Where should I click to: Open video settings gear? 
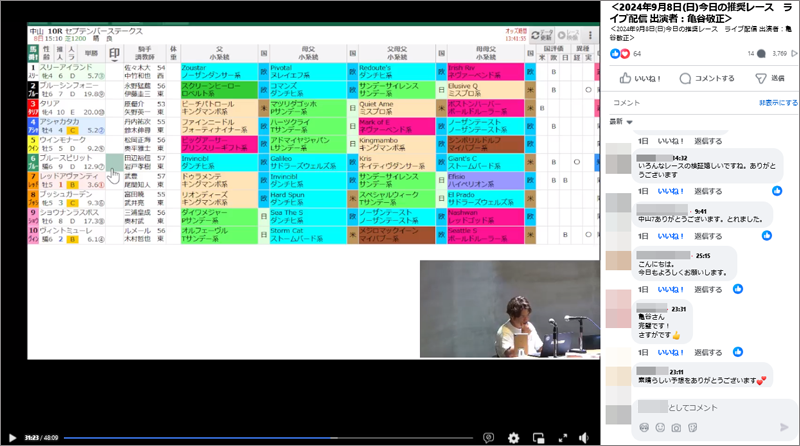pos(513,438)
